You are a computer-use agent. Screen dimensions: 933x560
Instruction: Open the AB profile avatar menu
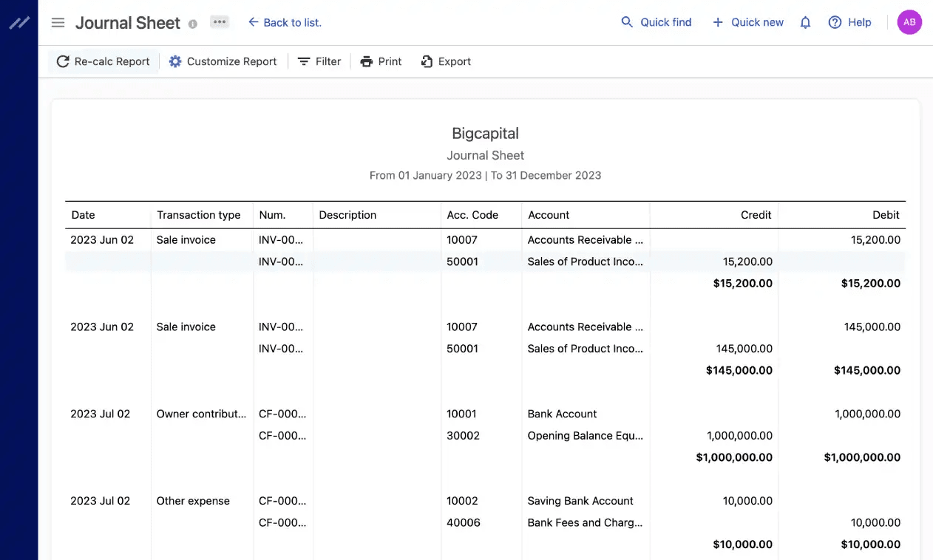pos(909,22)
